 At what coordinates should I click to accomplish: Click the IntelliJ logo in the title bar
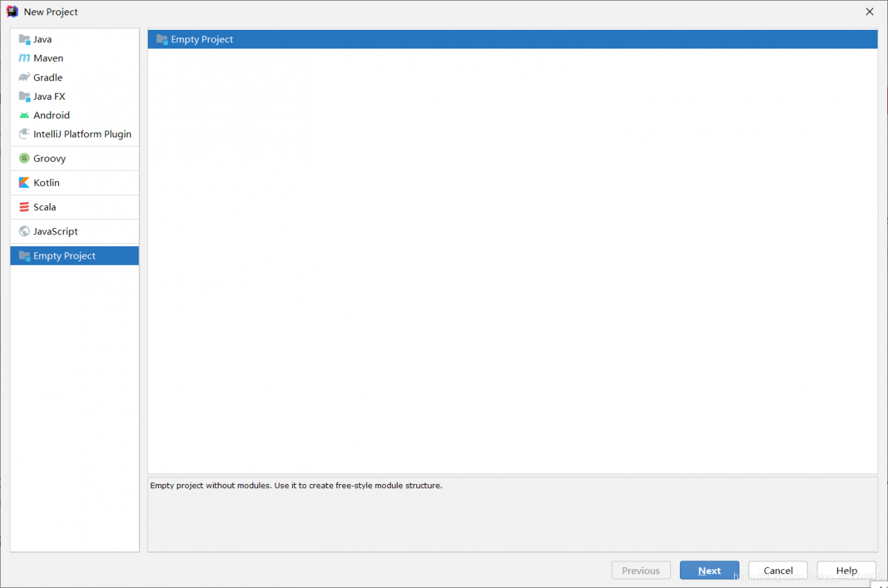click(x=12, y=11)
